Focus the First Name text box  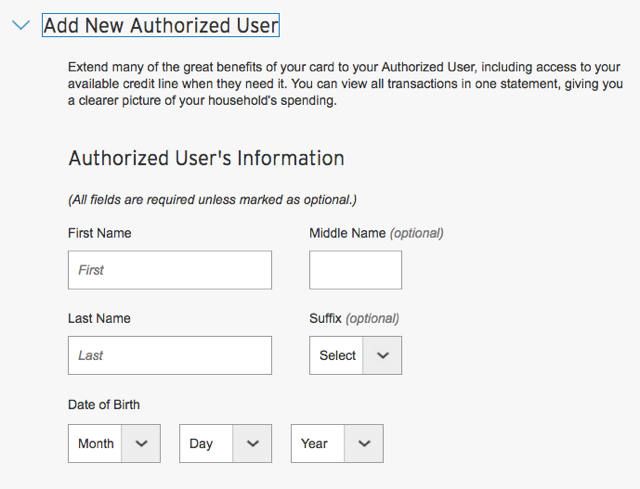170,270
